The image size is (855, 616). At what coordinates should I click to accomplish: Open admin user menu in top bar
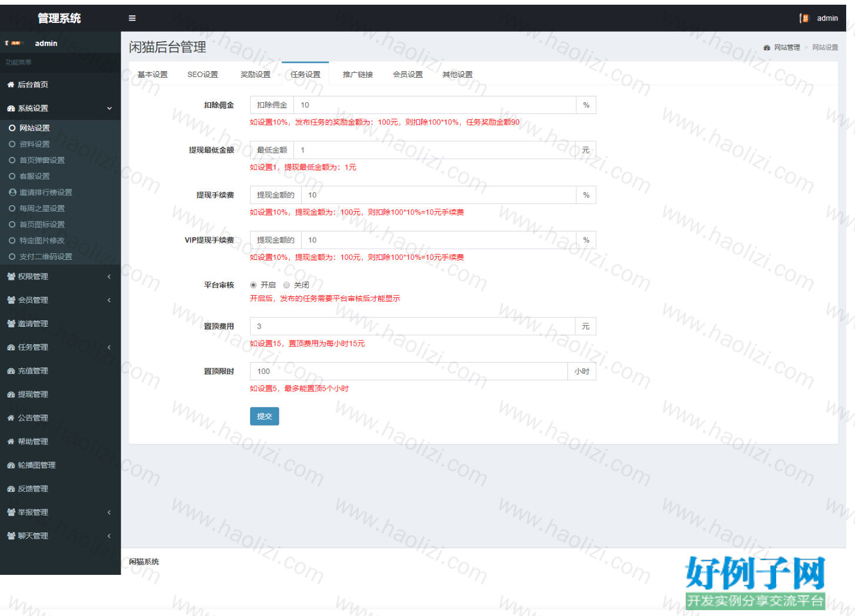[819, 18]
